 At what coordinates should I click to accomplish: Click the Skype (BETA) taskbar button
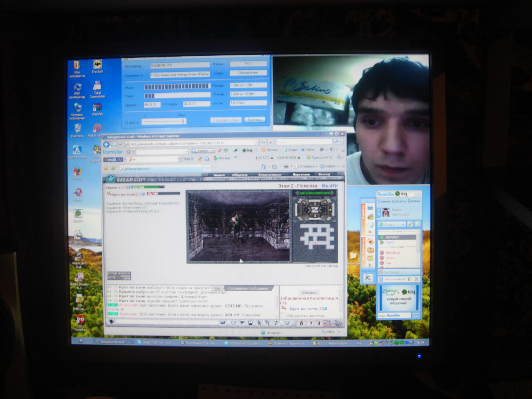point(156,342)
